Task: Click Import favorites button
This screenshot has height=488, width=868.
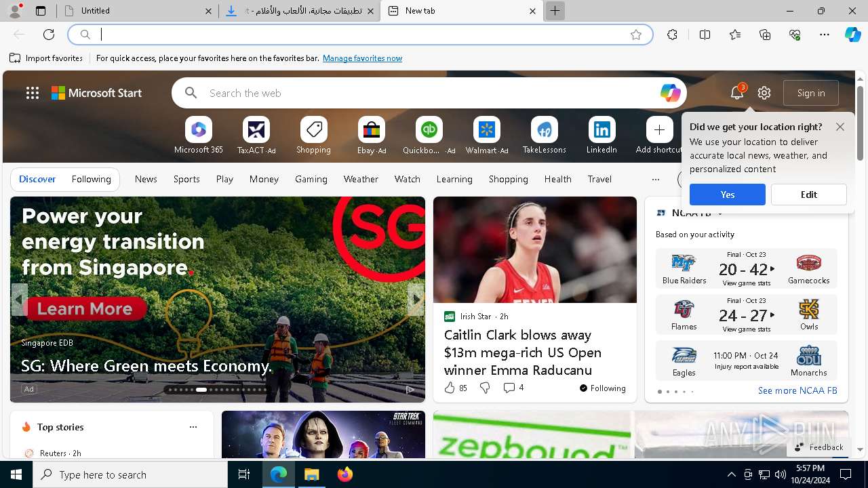Action: [x=46, y=58]
